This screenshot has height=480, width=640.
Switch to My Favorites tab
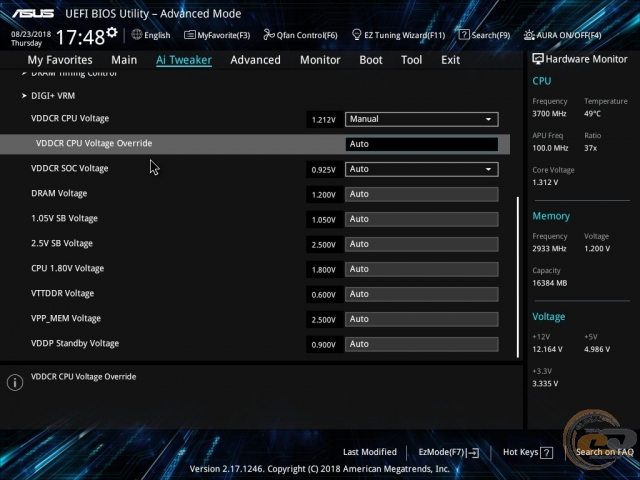pos(60,60)
